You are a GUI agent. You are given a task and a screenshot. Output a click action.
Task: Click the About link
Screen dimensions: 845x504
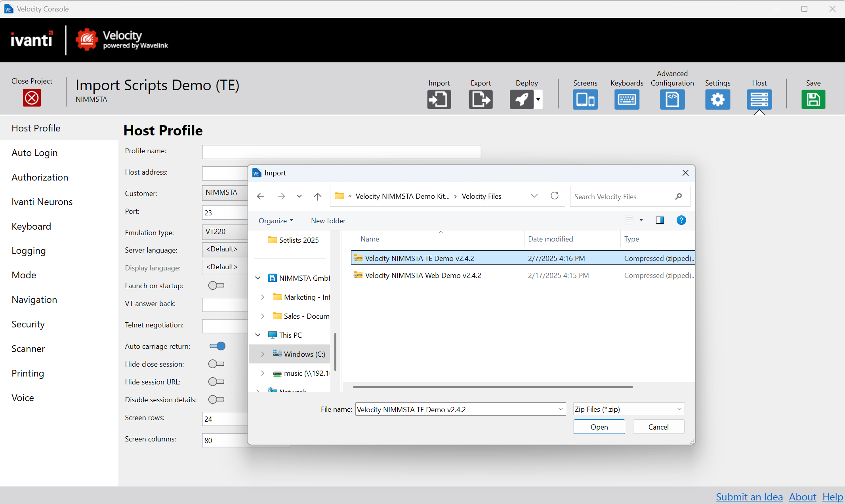pos(803,497)
